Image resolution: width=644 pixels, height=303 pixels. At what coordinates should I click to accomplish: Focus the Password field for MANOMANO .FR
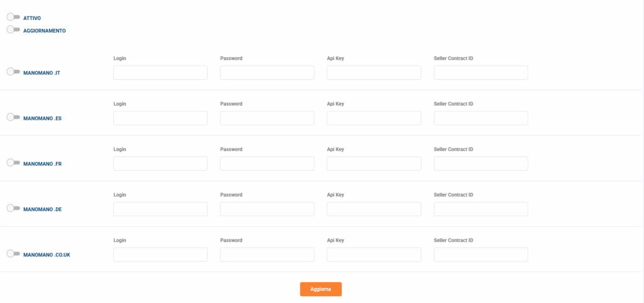coord(267,164)
